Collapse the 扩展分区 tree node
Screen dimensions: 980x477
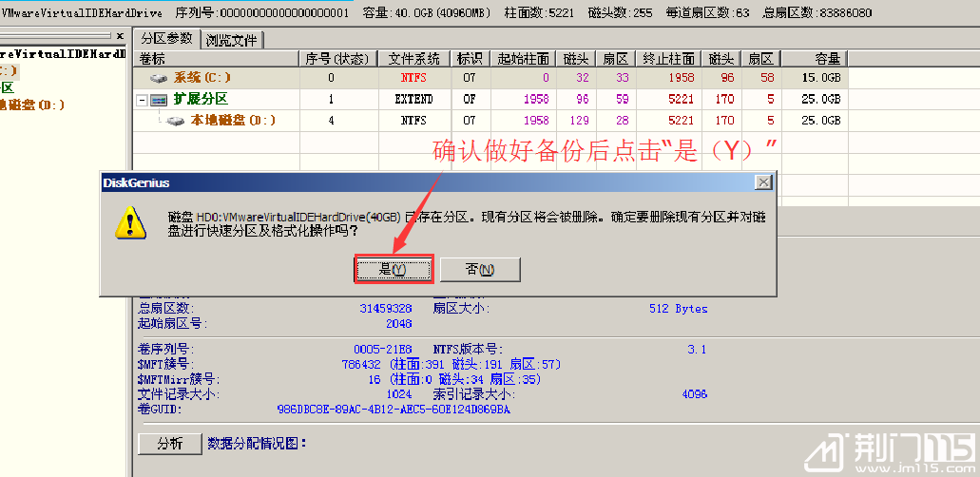[x=142, y=100]
